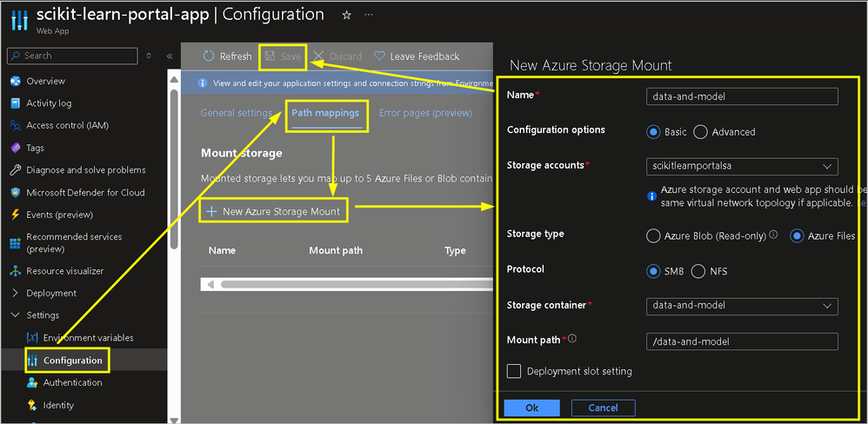Open Authentication in the sidebar

pyautogui.click(x=72, y=382)
